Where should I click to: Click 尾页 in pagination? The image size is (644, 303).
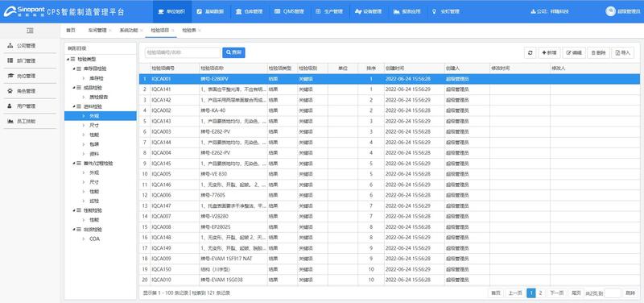(x=576, y=293)
